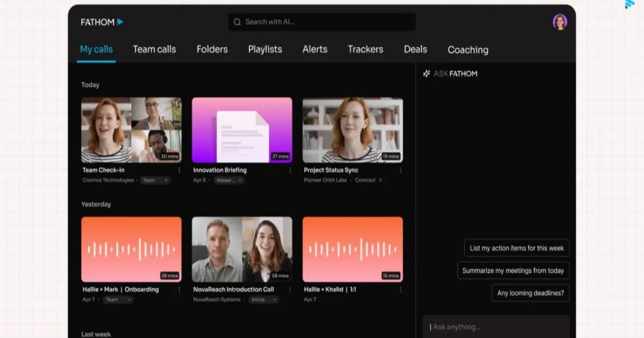Go to the Coaching tab
This screenshot has width=644, height=338.
pyautogui.click(x=468, y=50)
